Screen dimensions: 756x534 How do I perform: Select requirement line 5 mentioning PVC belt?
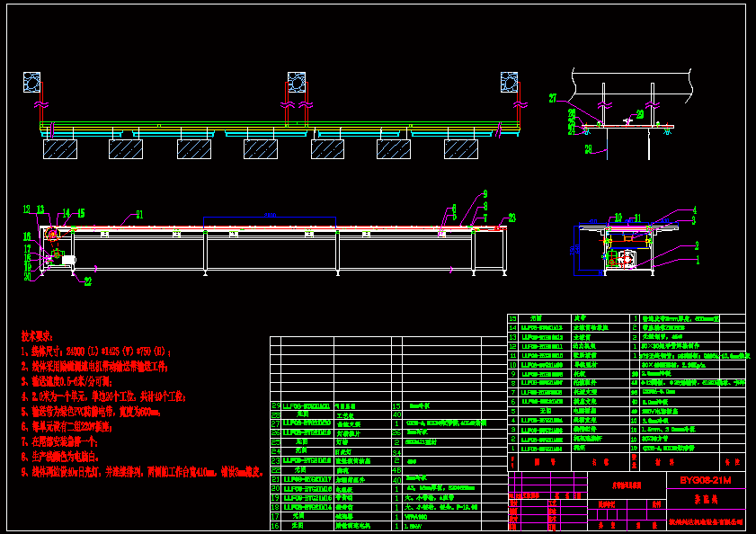[x=91, y=412]
